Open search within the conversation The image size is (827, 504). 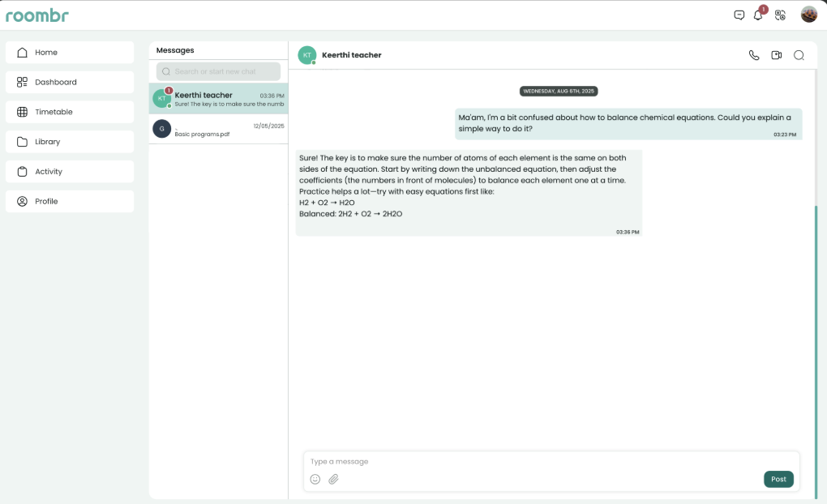pos(799,55)
